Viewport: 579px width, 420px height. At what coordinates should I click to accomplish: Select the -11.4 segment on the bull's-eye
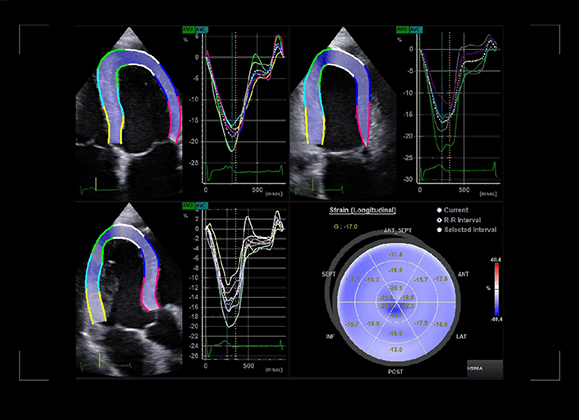point(395,255)
